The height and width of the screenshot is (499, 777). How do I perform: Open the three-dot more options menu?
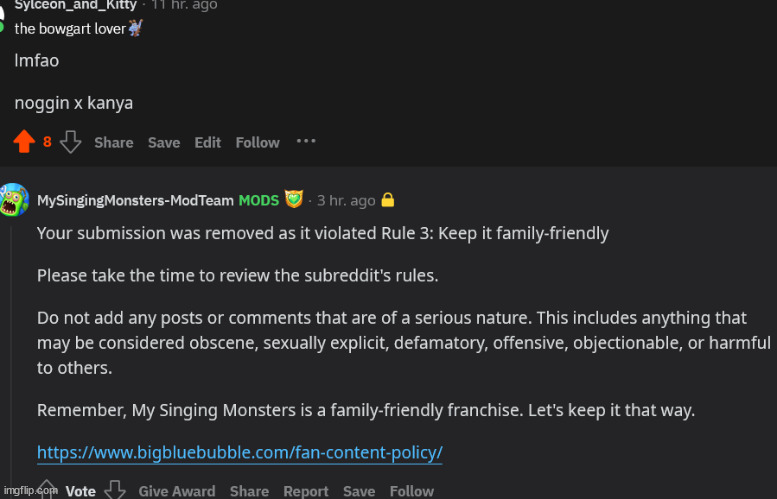point(306,141)
